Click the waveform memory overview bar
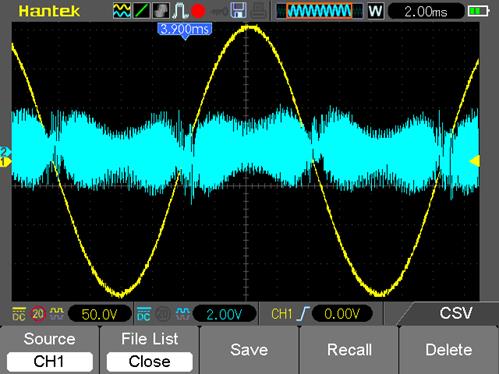 click(x=319, y=11)
